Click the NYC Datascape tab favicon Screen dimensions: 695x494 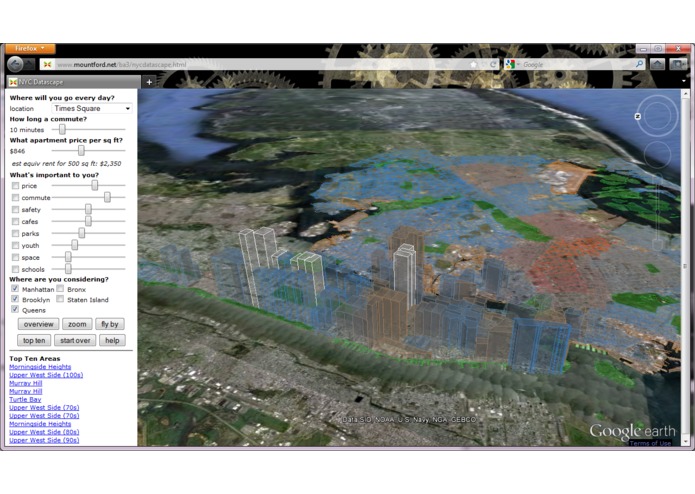[x=13, y=82]
